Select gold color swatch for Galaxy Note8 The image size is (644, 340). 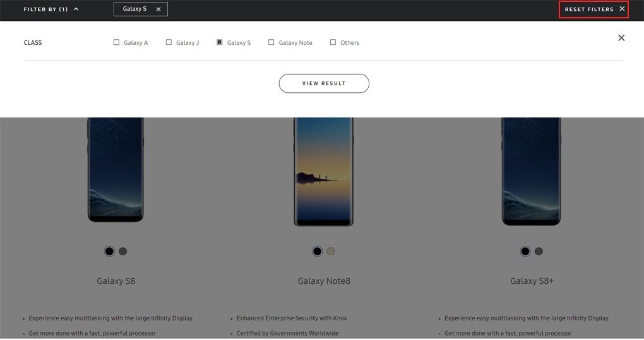point(331,251)
